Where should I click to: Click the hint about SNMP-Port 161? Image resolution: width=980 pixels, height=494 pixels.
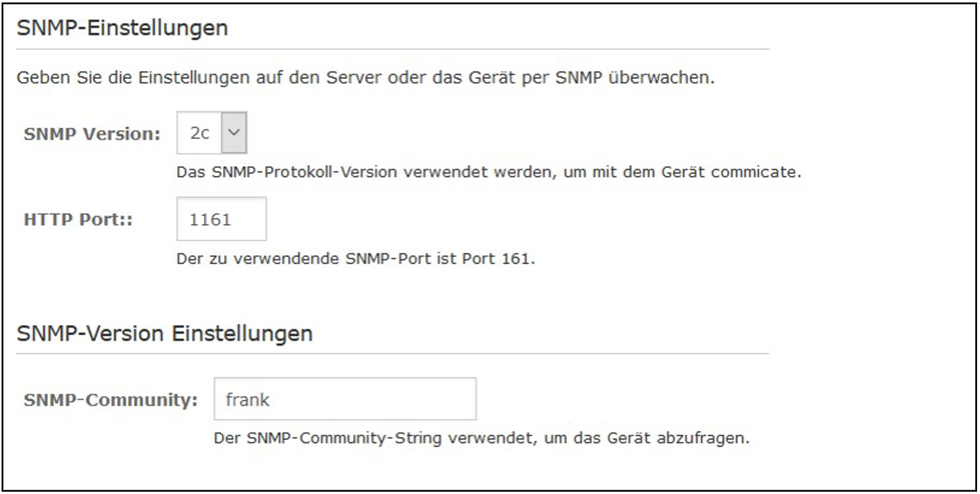(x=355, y=259)
